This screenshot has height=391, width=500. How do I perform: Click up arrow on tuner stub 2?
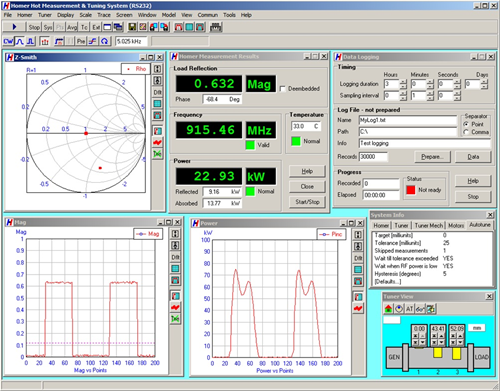(x=441, y=336)
